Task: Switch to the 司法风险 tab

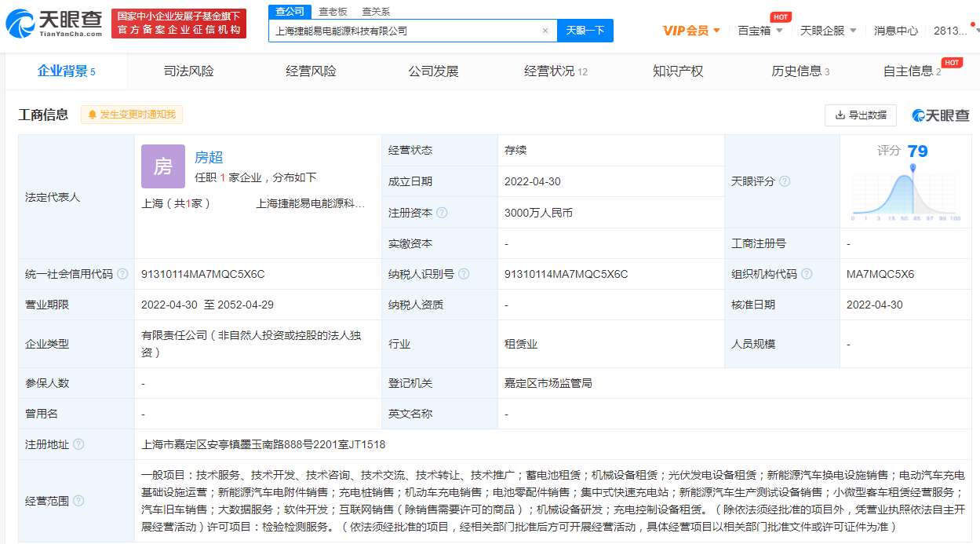Action: click(188, 71)
